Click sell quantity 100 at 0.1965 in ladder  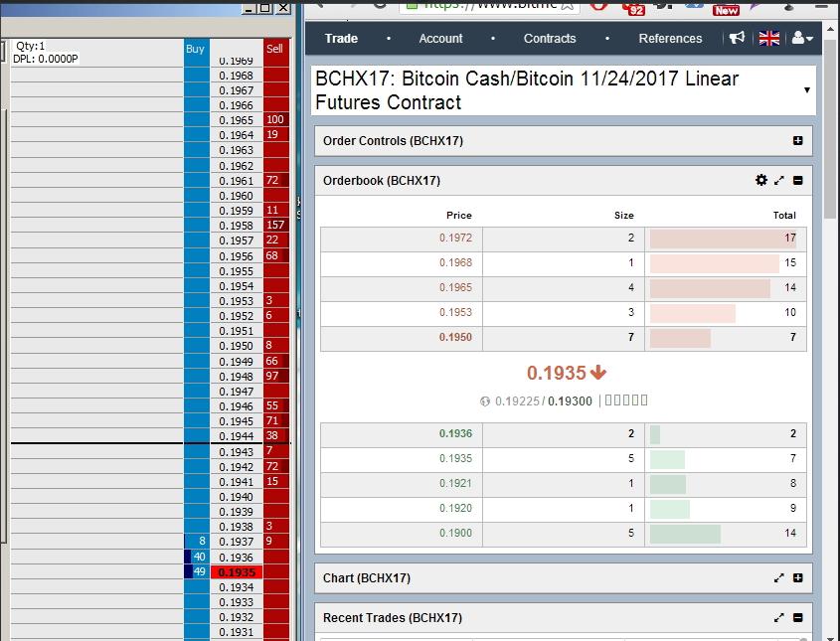click(275, 120)
